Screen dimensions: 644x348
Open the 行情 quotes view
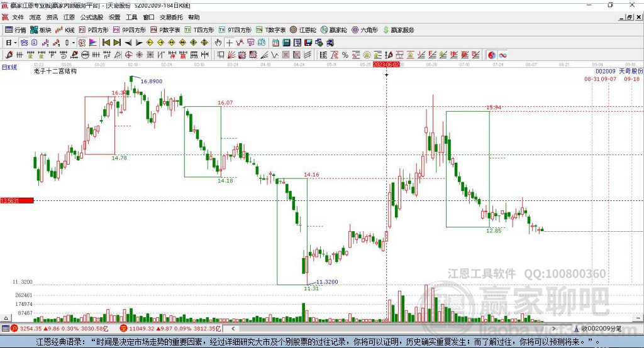tap(15, 30)
